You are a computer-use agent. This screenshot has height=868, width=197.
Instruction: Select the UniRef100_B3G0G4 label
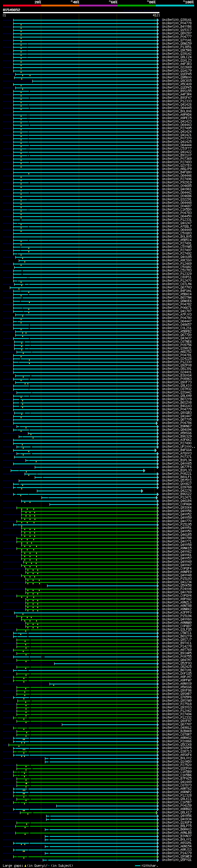click(x=176, y=375)
